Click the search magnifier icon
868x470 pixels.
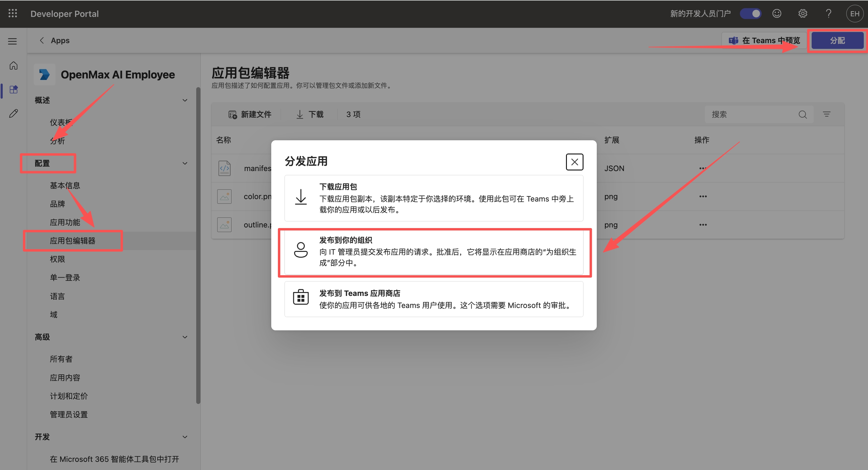pos(803,115)
